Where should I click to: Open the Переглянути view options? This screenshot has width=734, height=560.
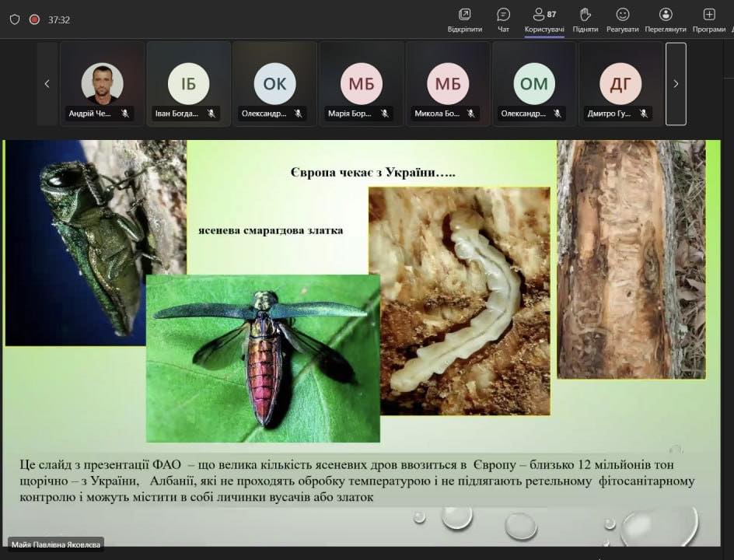click(666, 19)
